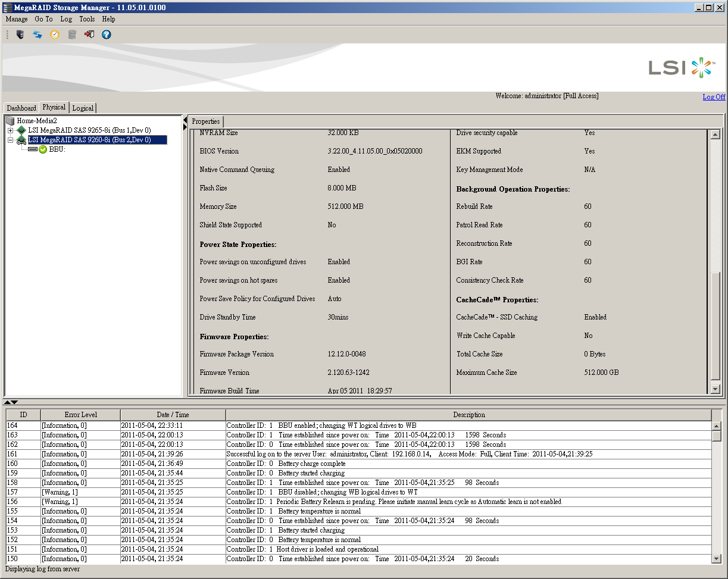Image resolution: width=728 pixels, height=579 pixels.
Task: Click the BBU battery icon in tree
Action: coord(32,149)
